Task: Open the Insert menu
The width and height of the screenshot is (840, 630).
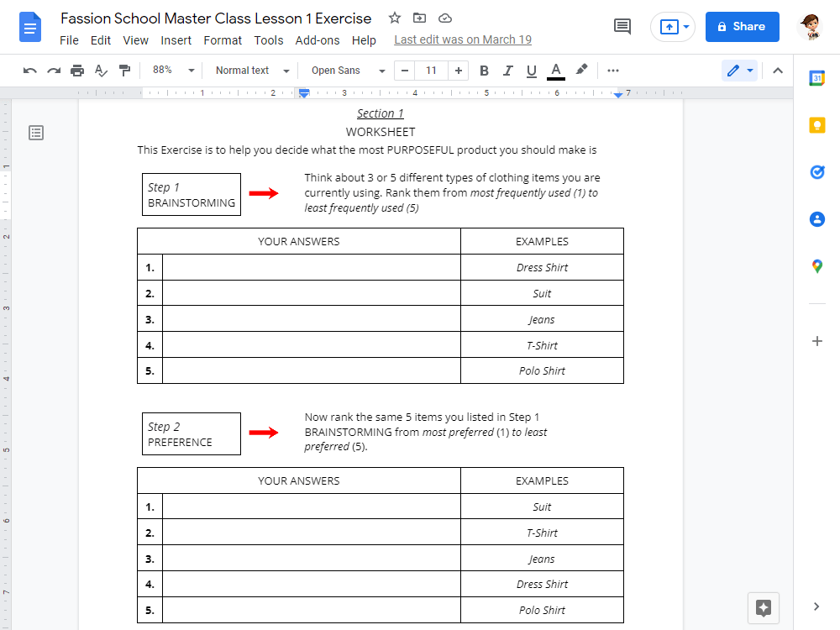Action: coord(176,40)
